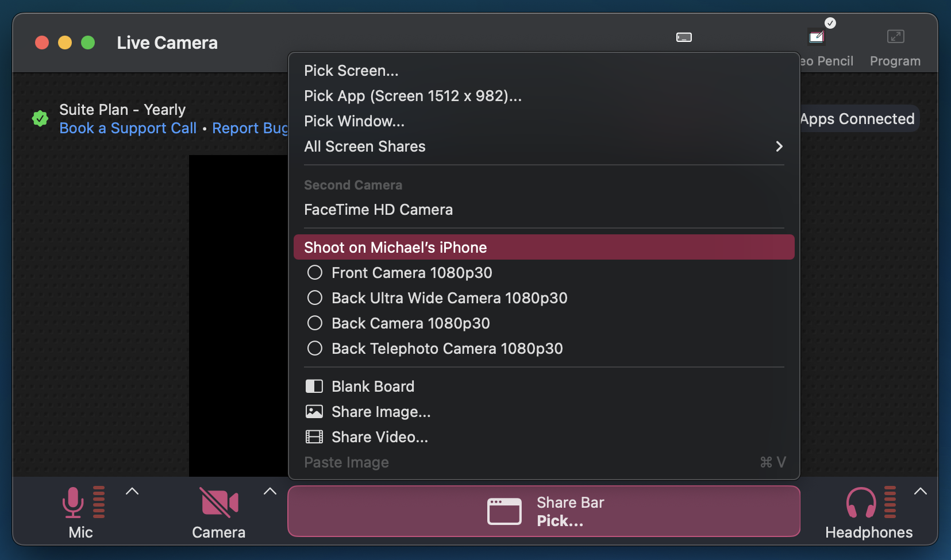
Task: Select FaceTime HD Camera as second camera
Action: point(544,210)
